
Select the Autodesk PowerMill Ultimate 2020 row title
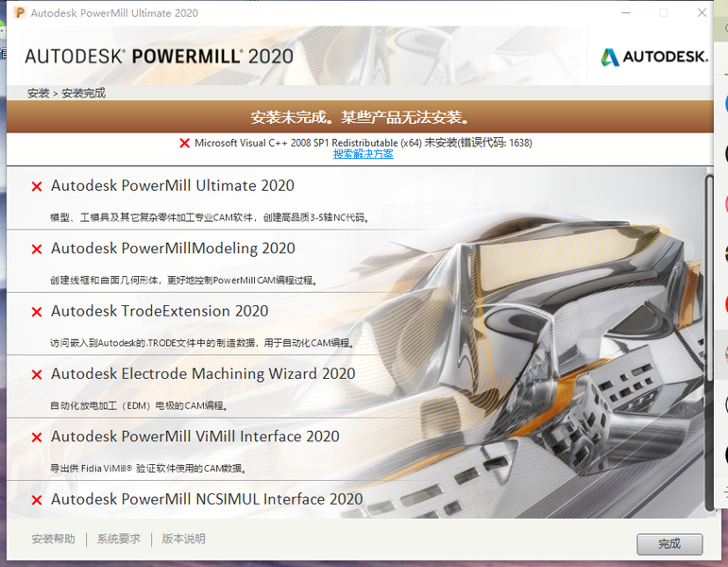[173, 186]
